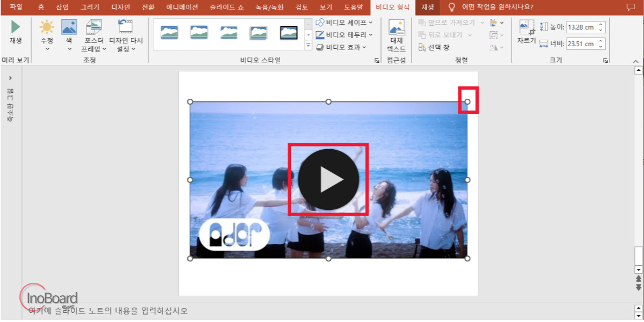Click the 자르기 crop tool
Screen dimensions: 644x322
(526, 33)
